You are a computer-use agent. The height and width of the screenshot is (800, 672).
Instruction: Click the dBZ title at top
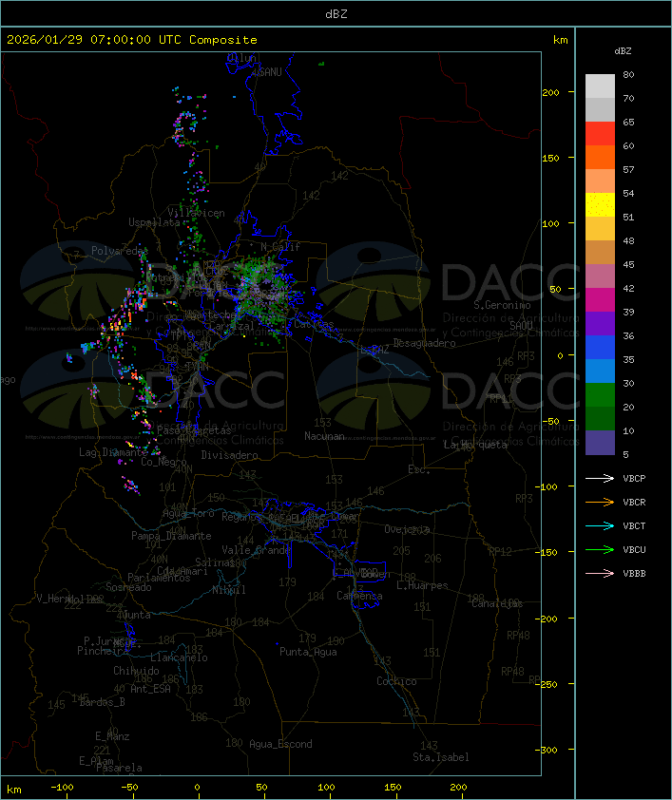(336, 13)
